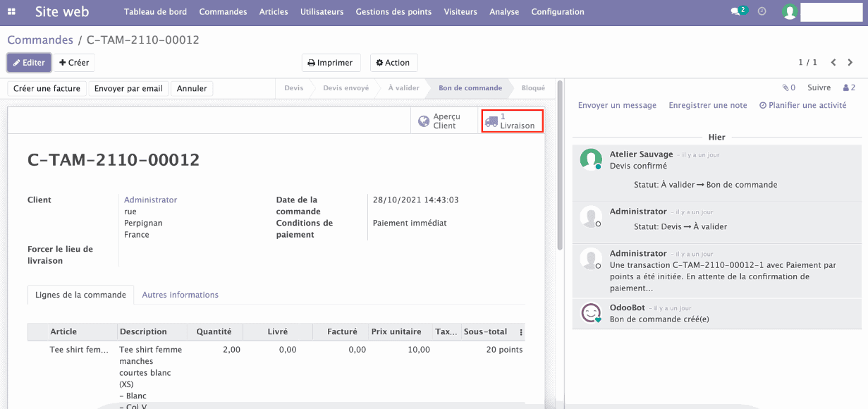Click the pencil icon on Editer
The image size is (868, 409).
click(x=16, y=62)
